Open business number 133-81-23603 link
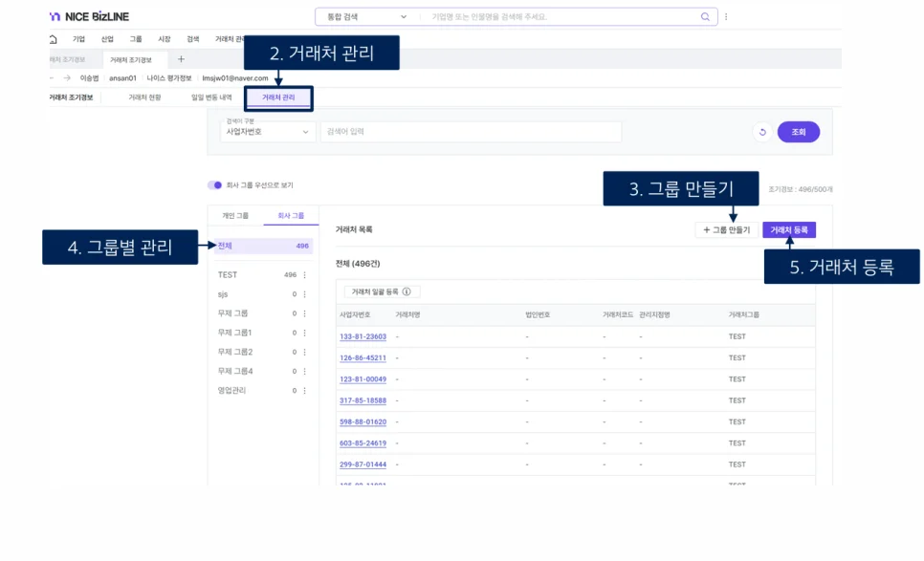The height and width of the screenshot is (561, 924). click(363, 337)
